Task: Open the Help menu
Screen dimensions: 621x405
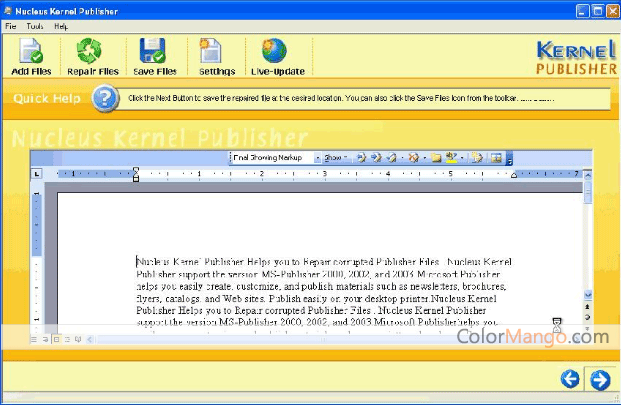Action: pyautogui.click(x=61, y=25)
